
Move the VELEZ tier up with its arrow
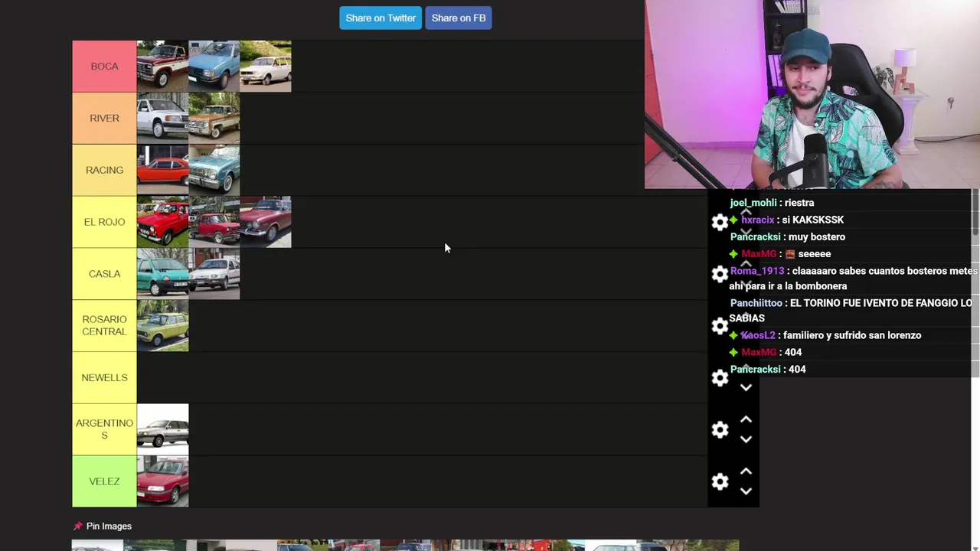[746, 471]
